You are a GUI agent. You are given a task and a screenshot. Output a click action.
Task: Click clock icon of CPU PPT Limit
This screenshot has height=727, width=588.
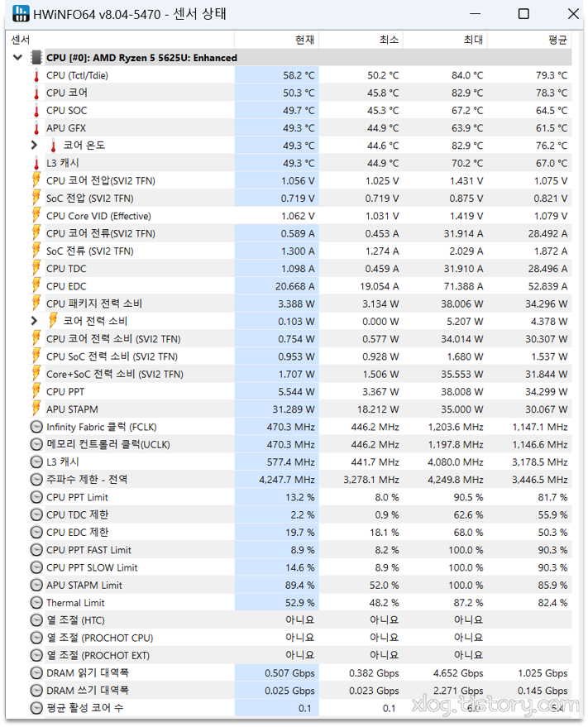36,497
